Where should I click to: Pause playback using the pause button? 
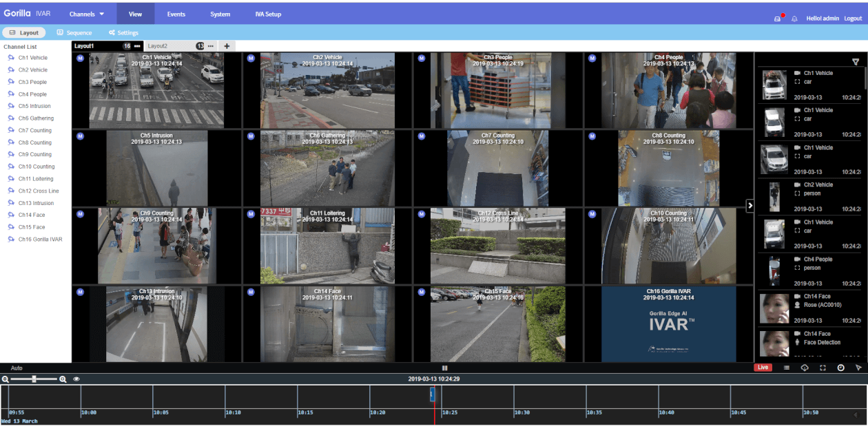pyautogui.click(x=444, y=368)
